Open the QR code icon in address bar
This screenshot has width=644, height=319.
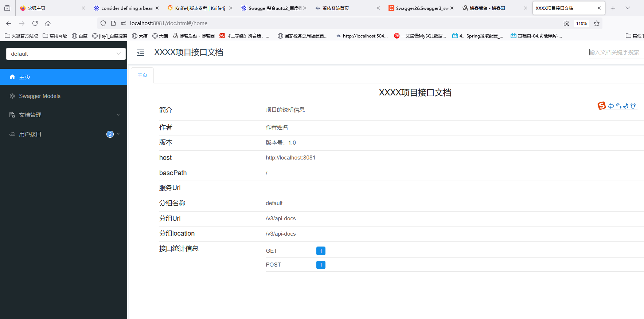(566, 23)
